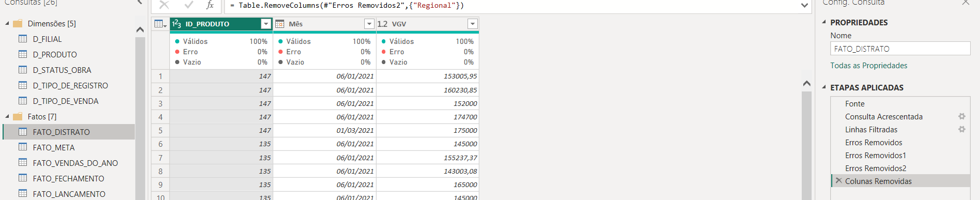Click the 143003,08 VGV cell
The height and width of the screenshot is (200, 980).
click(x=428, y=171)
